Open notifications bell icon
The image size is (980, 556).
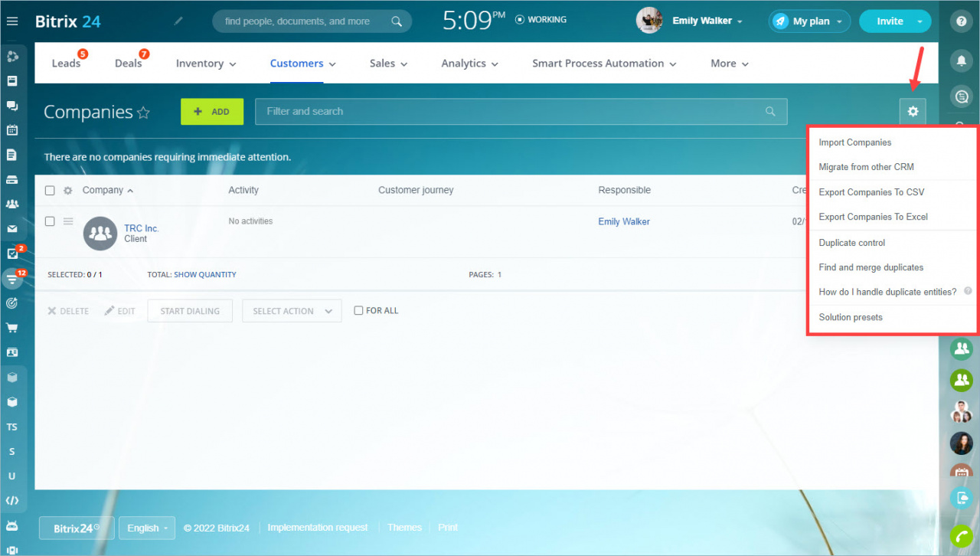(x=961, y=60)
